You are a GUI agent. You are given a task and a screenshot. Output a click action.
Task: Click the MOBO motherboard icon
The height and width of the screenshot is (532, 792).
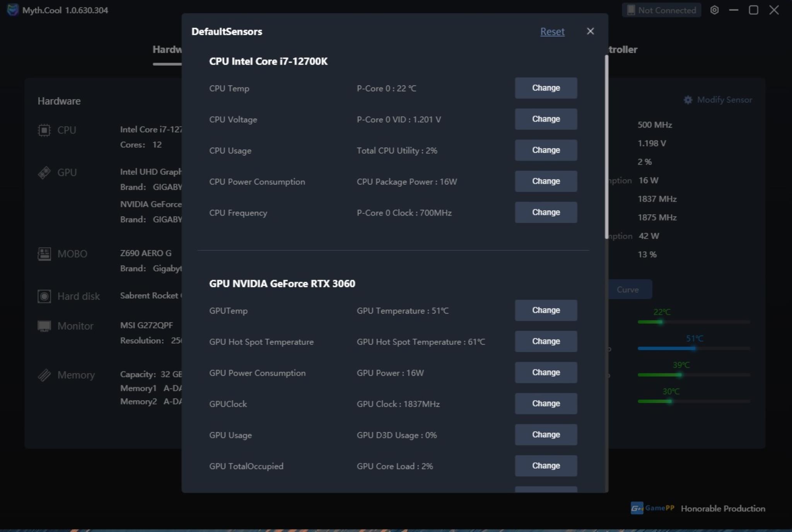(x=44, y=254)
